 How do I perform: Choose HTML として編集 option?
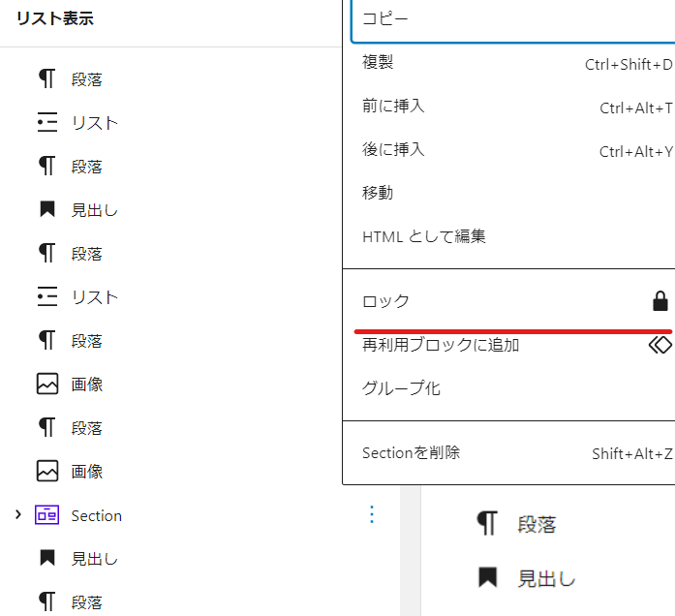tap(423, 236)
